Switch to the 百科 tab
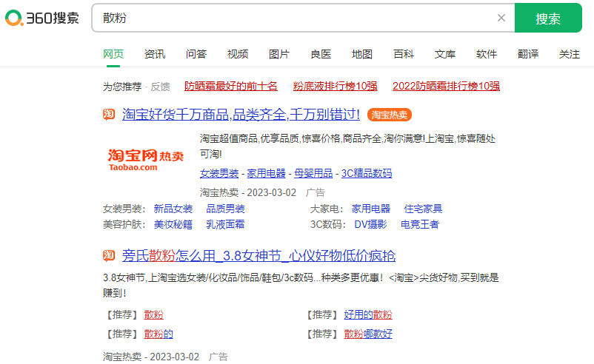This screenshot has height=364, width=594. coord(404,54)
